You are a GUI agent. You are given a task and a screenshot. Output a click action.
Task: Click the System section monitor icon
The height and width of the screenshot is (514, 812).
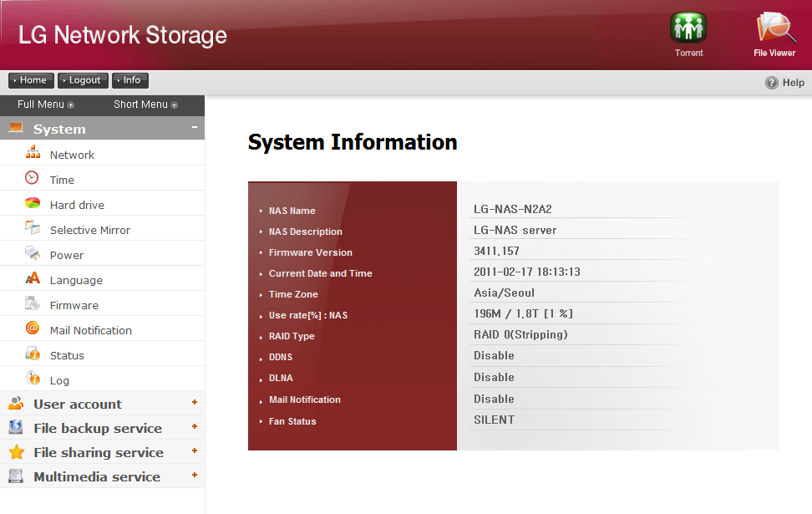[x=16, y=128]
